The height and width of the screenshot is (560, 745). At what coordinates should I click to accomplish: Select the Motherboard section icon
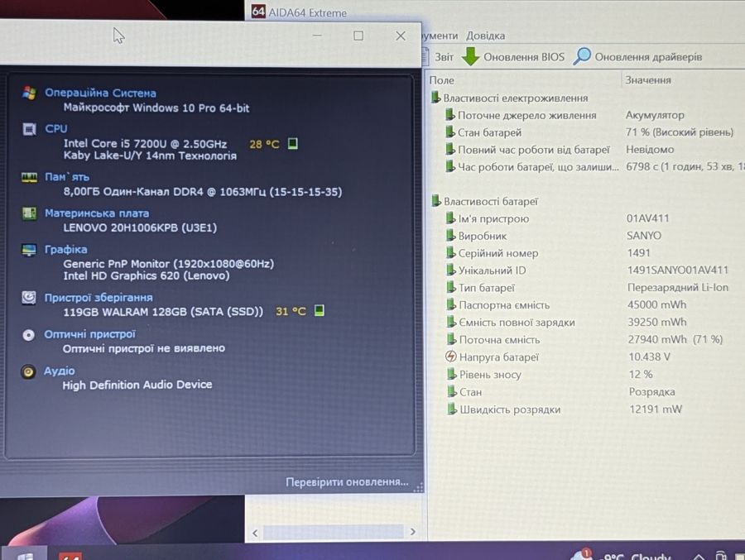[30, 213]
